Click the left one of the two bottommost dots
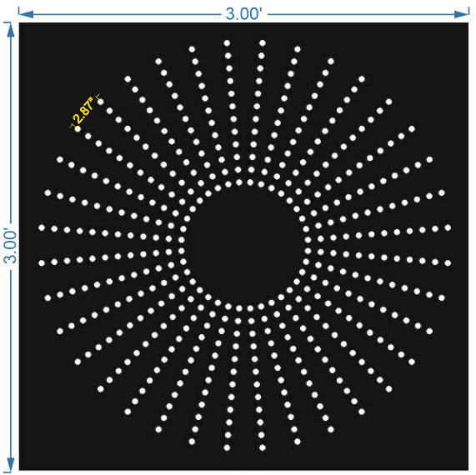Image resolution: width=476 pixels, height=475 pixels. (227, 447)
